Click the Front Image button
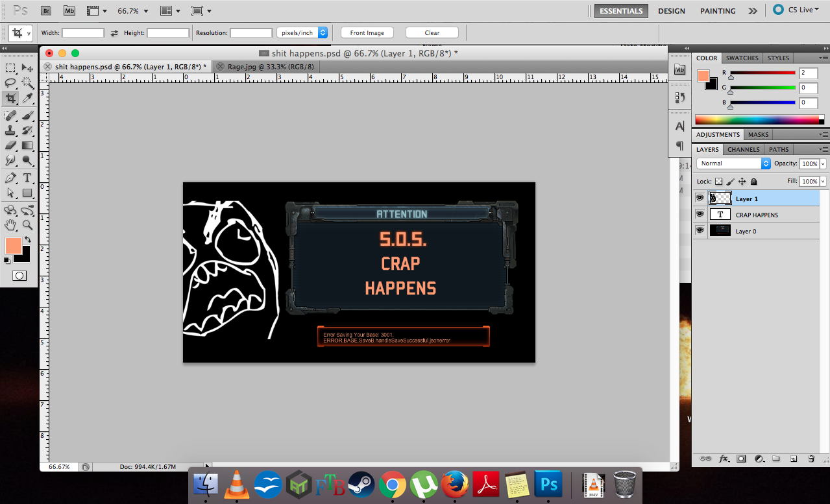830x504 pixels. pyautogui.click(x=367, y=32)
